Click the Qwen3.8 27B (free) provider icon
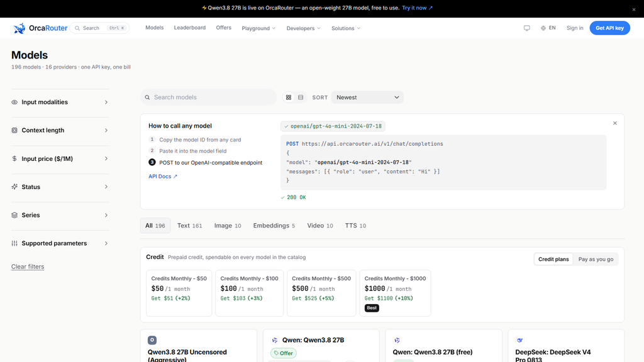This screenshot has height=362, width=644. 397,340
